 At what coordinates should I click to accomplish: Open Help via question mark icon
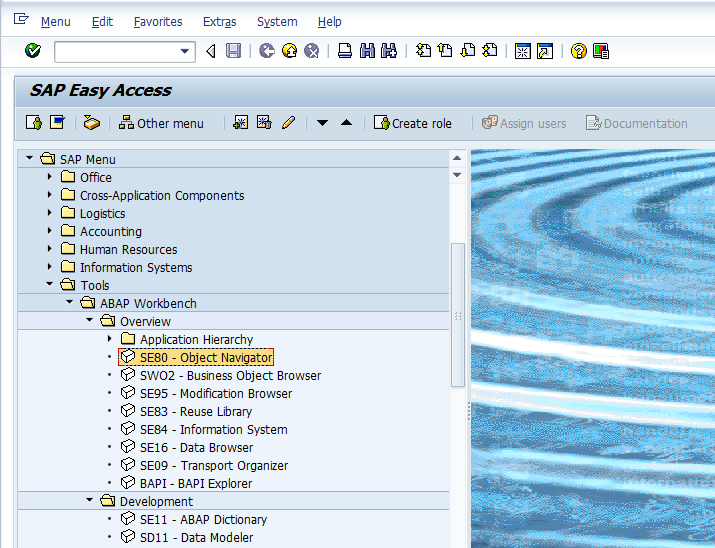point(578,51)
